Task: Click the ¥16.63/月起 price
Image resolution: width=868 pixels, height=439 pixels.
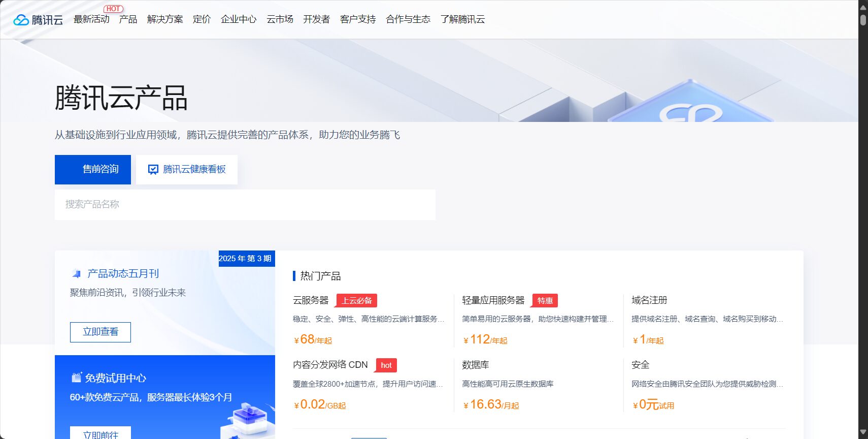Action: 491,404
